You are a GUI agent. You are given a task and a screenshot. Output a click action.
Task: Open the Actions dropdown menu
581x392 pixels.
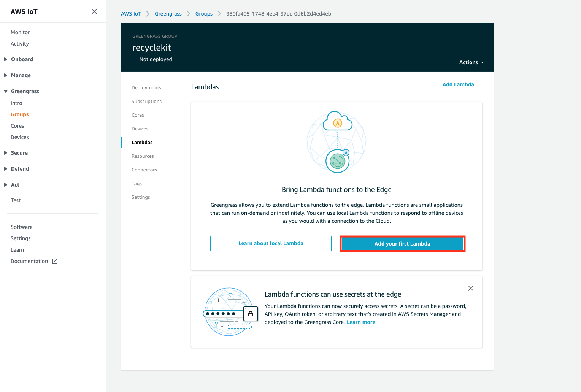point(471,62)
